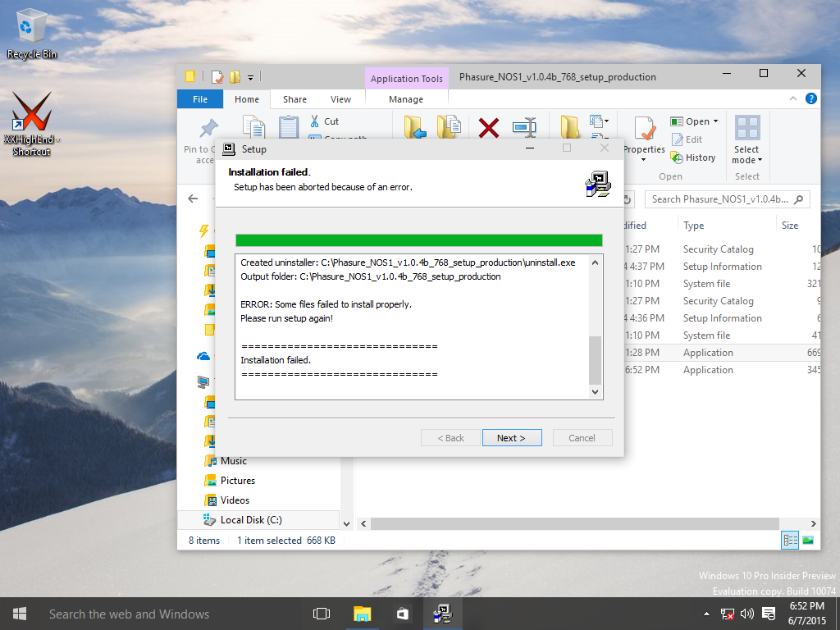The image size is (840, 630).
Task: Click the volume speaker tray icon
Action: [746, 614]
